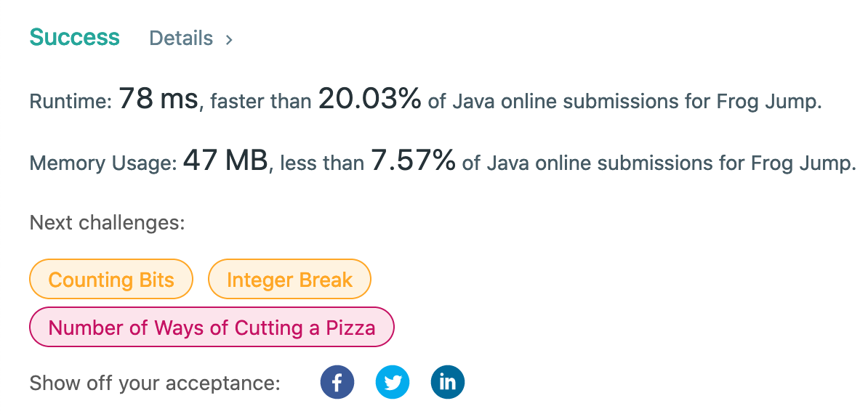The width and height of the screenshot is (868, 414).
Task: Select the 47 MB memory value
Action: [225, 161]
